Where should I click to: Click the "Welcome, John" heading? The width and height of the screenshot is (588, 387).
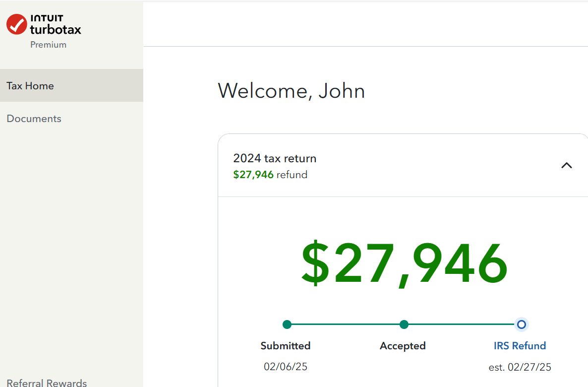point(292,91)
